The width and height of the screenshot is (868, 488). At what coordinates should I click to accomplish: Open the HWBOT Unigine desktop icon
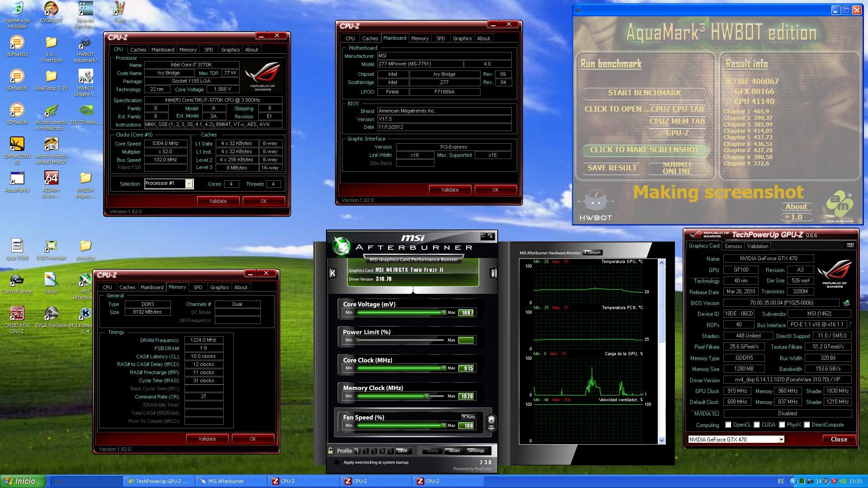click(x=85, y=83)
